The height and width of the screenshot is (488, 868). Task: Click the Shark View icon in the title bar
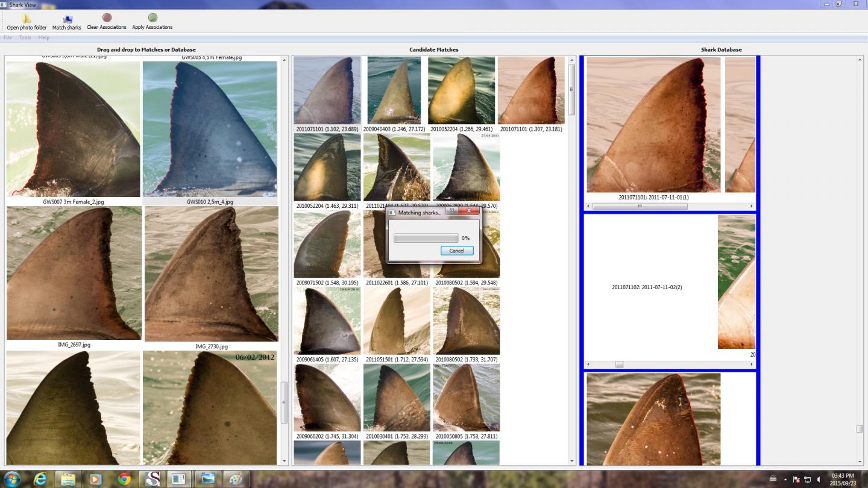pyautogui.click(x=5, y=4)
